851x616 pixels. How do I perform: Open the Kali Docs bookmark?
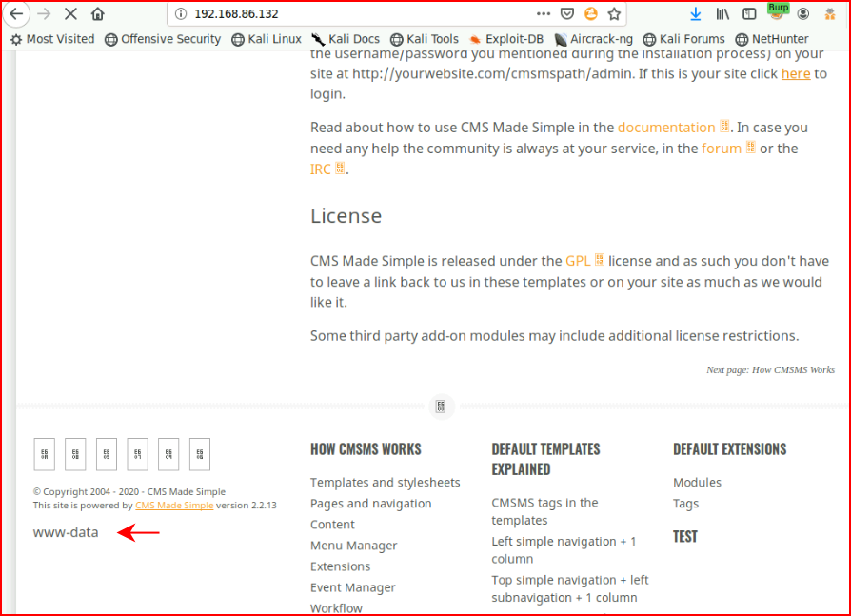[x=346, y=39]
